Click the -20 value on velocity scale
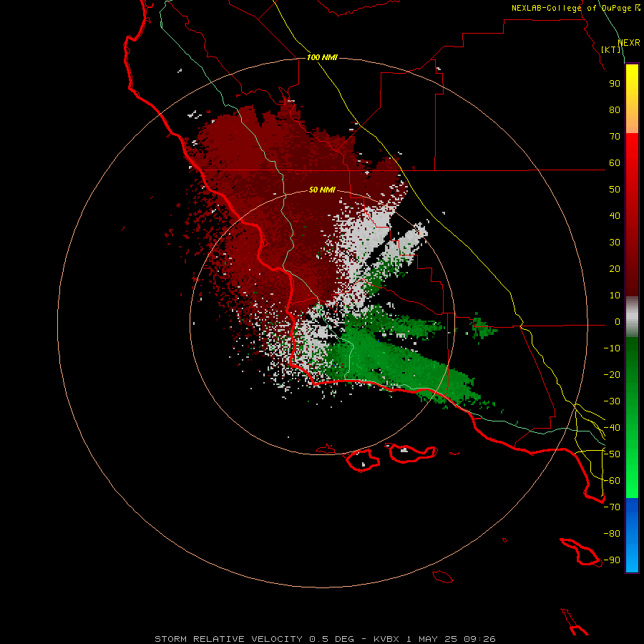Image resolution: width=644 pixels, height=644 pixels. point(612,375)
